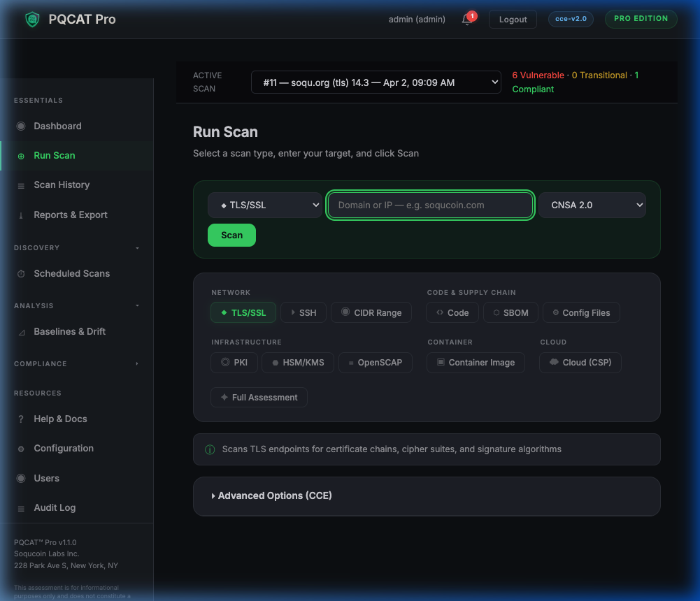Image resolution: width=700 pixels, height=601 pixels.
Task: Open Scan History from the sidebar
Action: point(62,184)
